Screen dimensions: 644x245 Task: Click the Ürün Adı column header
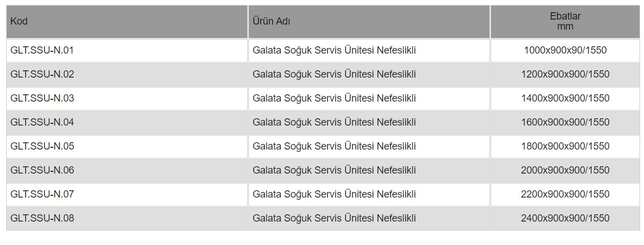pyautogui.click(x=369, y=22)
